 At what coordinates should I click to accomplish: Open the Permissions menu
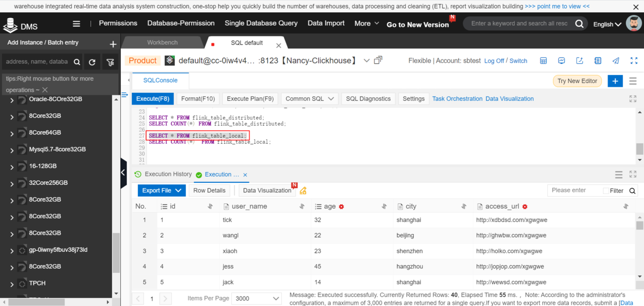click(x=118, y=24)
